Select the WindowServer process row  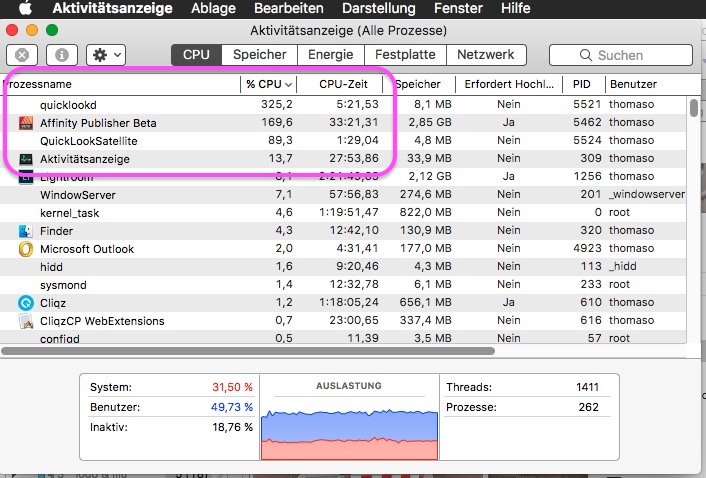coord(343,194)
